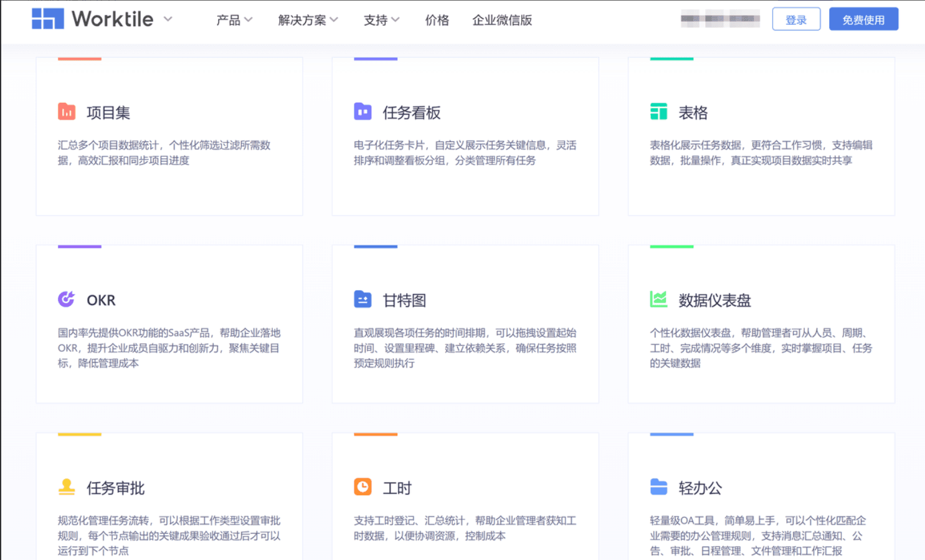Click the 项目集 chart icon
Image resolution: width=925 pixels, height=560 pixels.
tap(67, 112)
